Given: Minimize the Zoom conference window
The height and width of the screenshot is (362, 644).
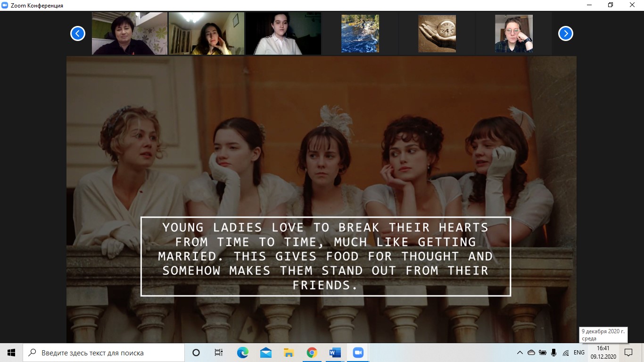Looking at the screenshot, I should [x=589, y=5].
